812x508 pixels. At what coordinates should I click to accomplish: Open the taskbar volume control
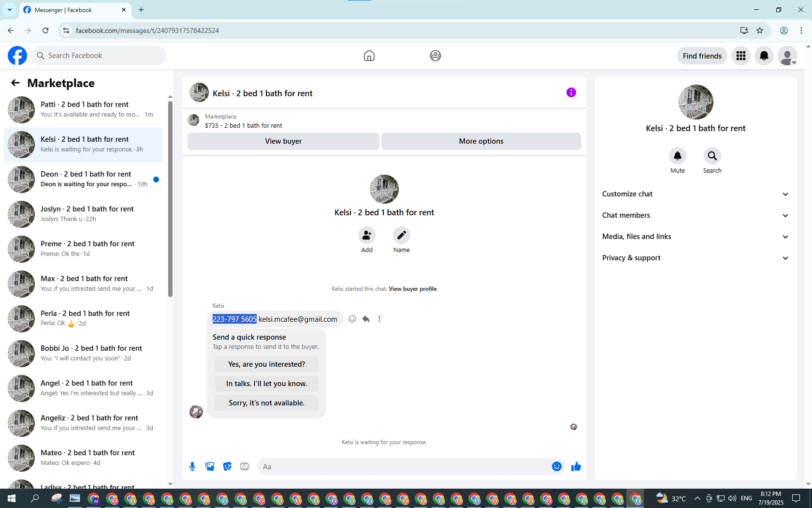[x=732, y=498]
